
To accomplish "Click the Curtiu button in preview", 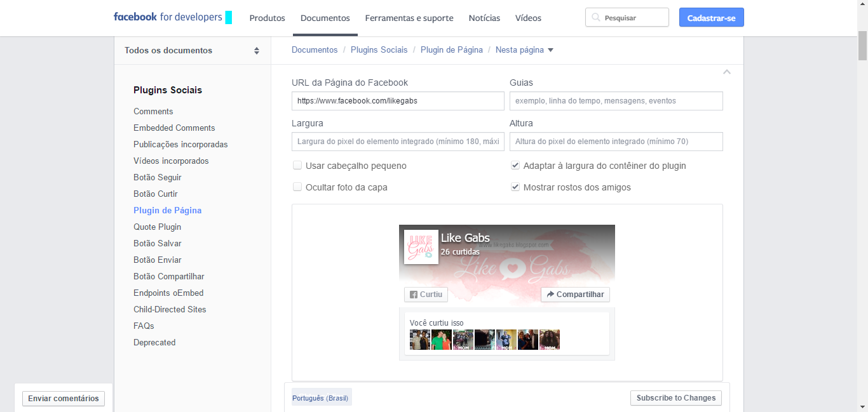I will 426,295.
